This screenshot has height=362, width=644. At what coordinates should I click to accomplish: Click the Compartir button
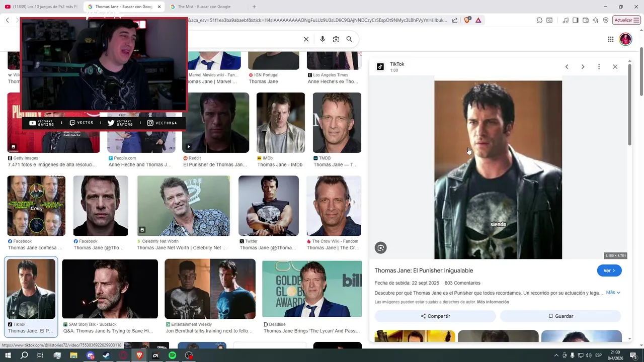435,316
